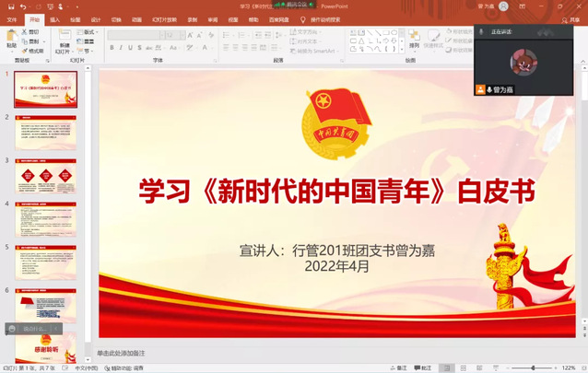The width and height of the screenshot is (588, 373).
Task: Click the user account avatar in the title bar
Action: click(503, 6)
